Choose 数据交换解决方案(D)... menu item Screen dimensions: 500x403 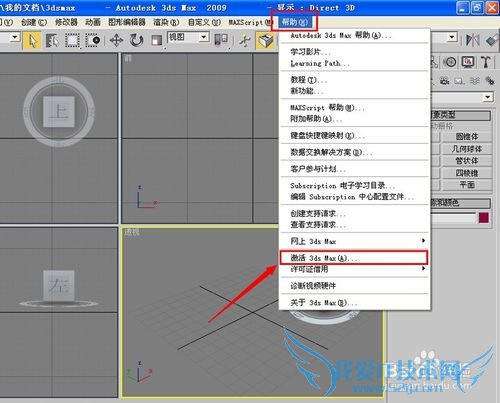[354, 152]
